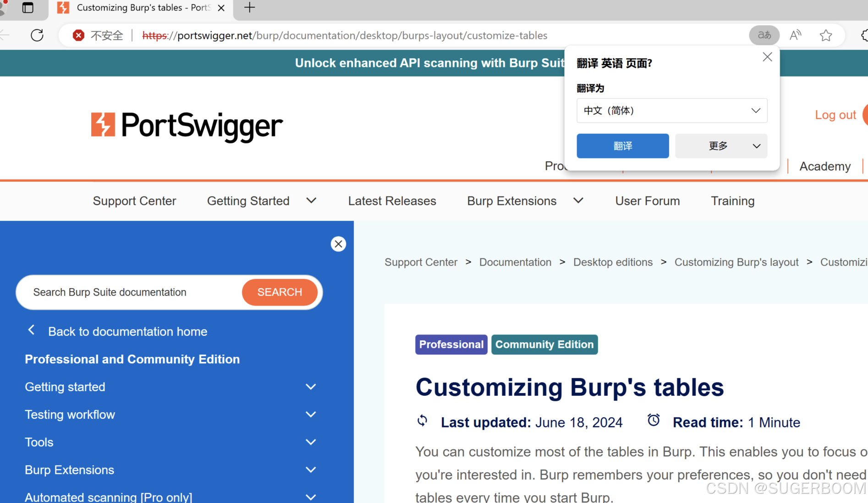Click the blue translate button
The height and width of the screenshot is (503, 868).
[x=622, y=146]
